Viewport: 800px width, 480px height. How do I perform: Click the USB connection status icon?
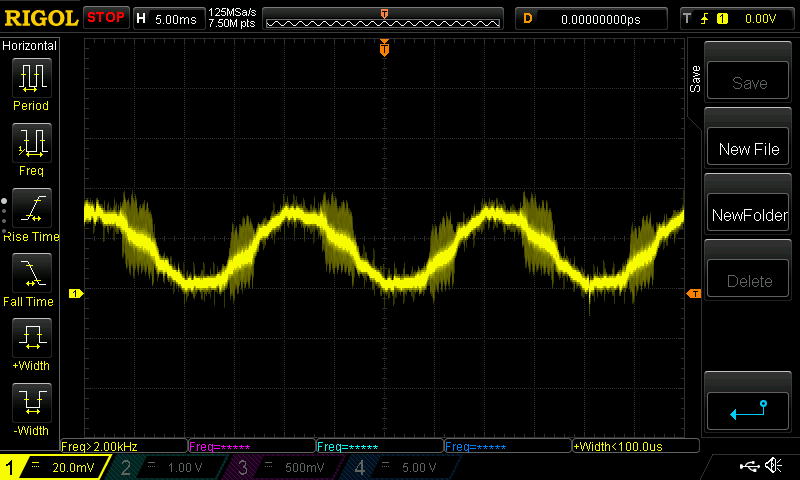click(749, 466)
